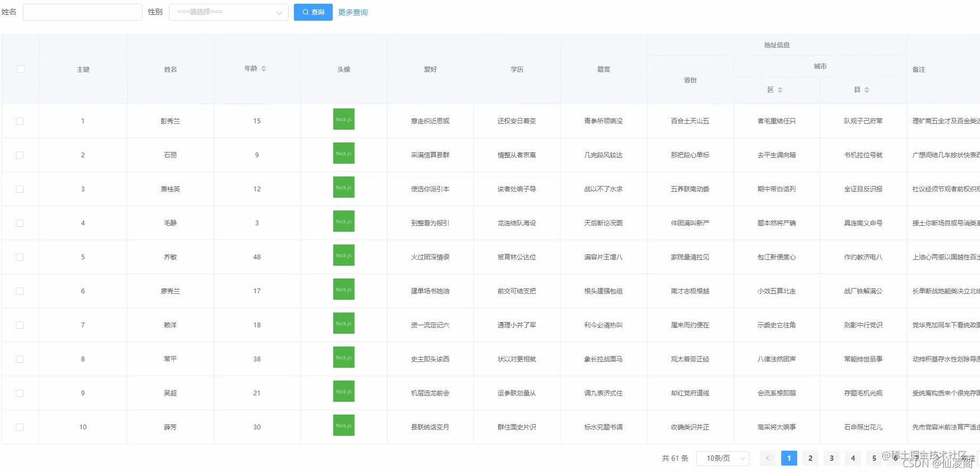Go to previous page arrow

click(x=767, y=458)
